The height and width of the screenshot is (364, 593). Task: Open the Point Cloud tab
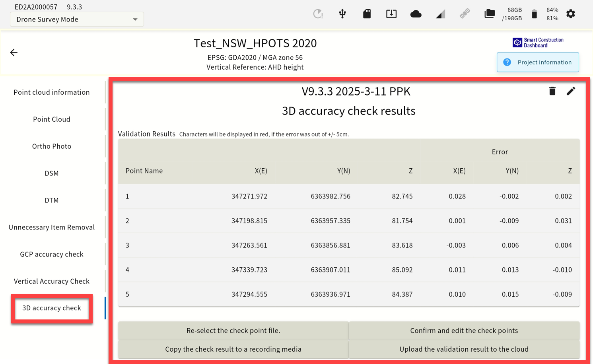(x=52, y=119)
